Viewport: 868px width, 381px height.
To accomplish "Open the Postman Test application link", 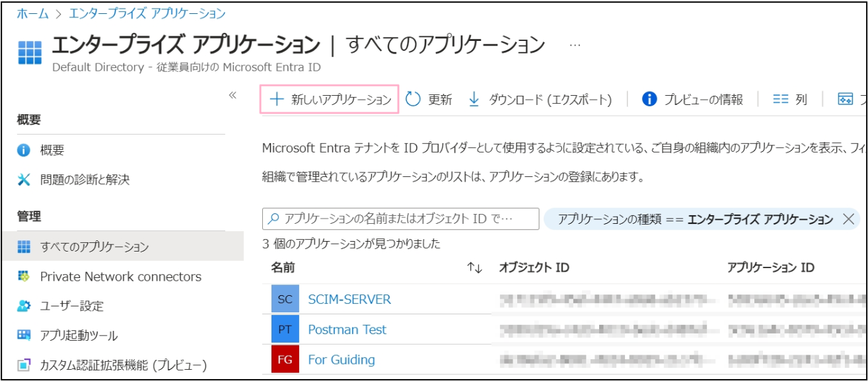I will tap(347, 329).
